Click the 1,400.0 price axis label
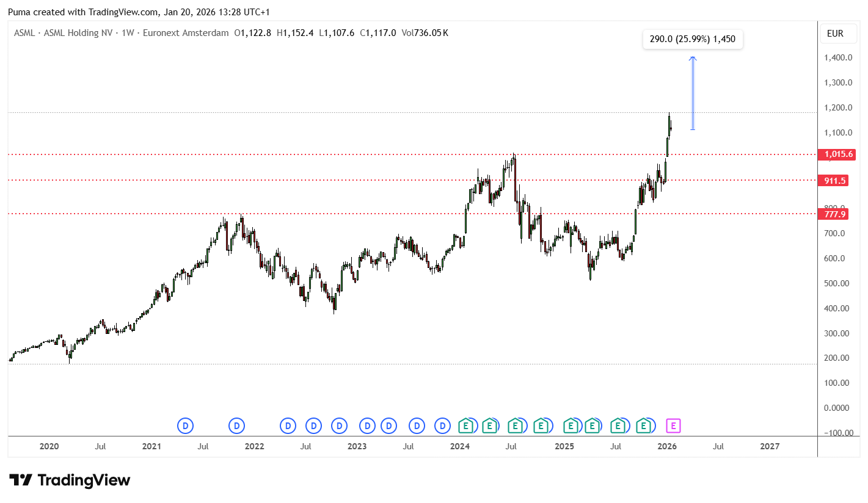Viewport: 868px width, 503px height. [838, 57]
